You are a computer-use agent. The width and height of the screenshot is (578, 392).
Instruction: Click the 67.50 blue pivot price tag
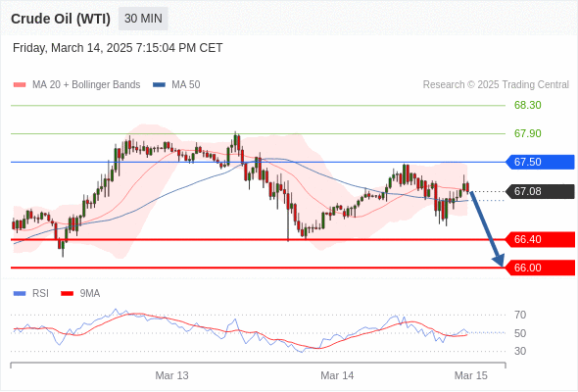[541, 162]
